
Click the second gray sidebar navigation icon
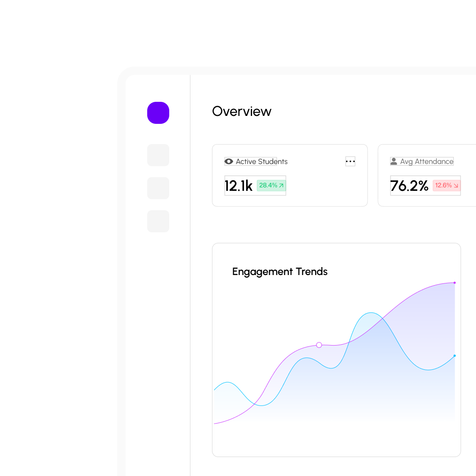coord(158,188)
